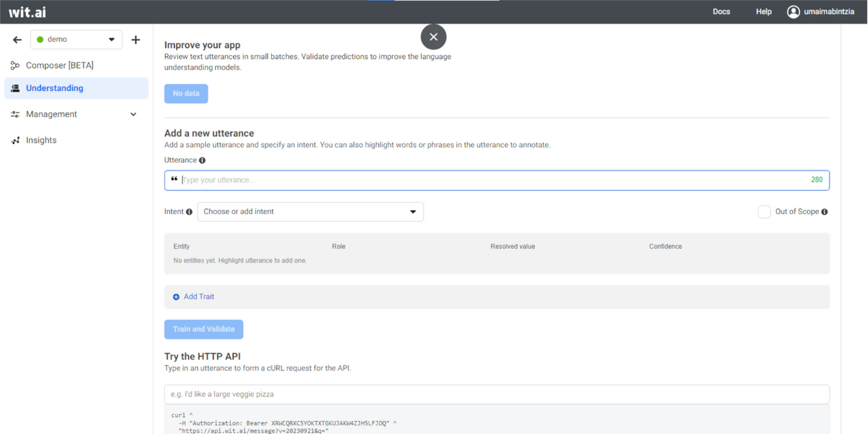Open the Choose or add intent dropdown
This screenshot has width=868, height=434.
point(310,212)
